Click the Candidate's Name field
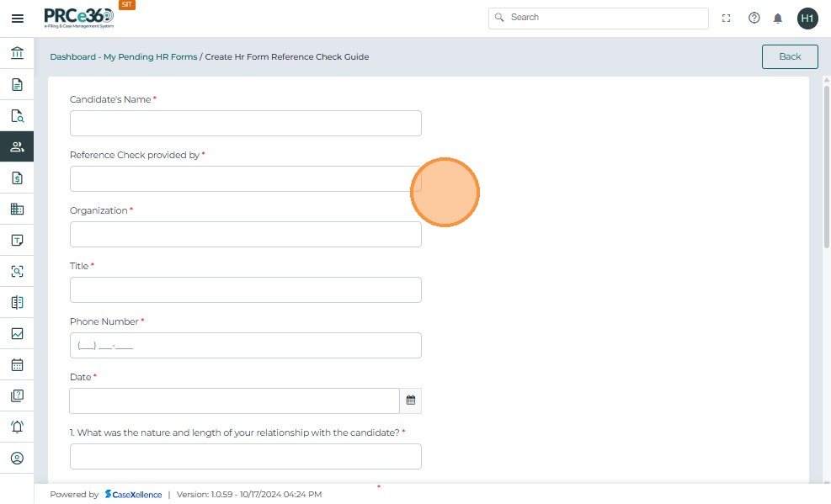 [x=245, y=123]
